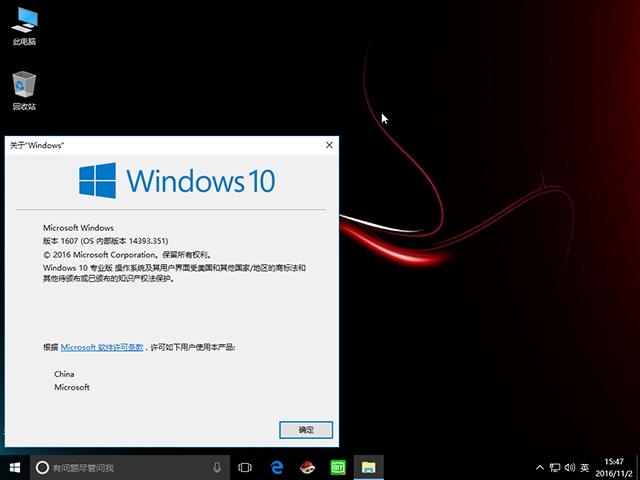Launch Microsoft Edge from the taskbar
The height and width of the screenshot is (480, 640).
[x=277, y=467]
